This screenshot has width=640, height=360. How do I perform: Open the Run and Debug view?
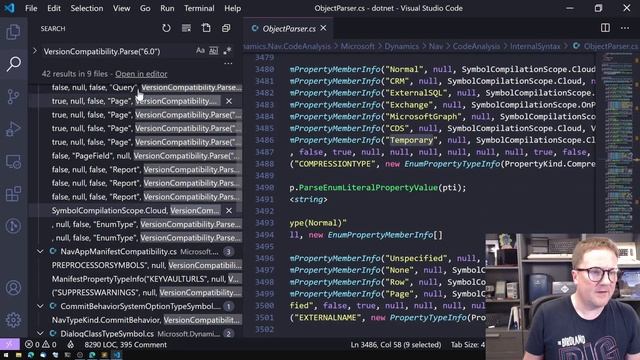(x=13, y=129)
